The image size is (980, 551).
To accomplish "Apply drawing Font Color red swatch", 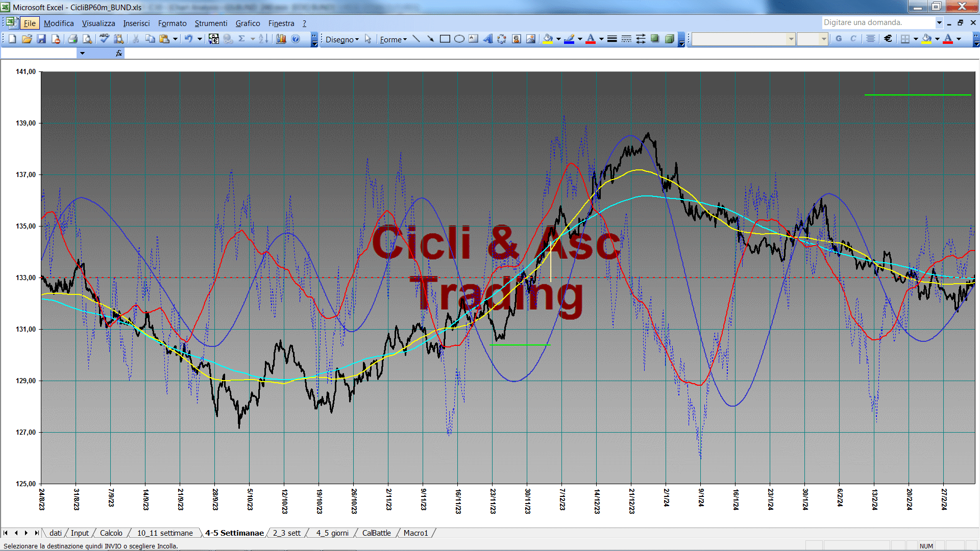I will pyautogui.click(x=591, y=39).
